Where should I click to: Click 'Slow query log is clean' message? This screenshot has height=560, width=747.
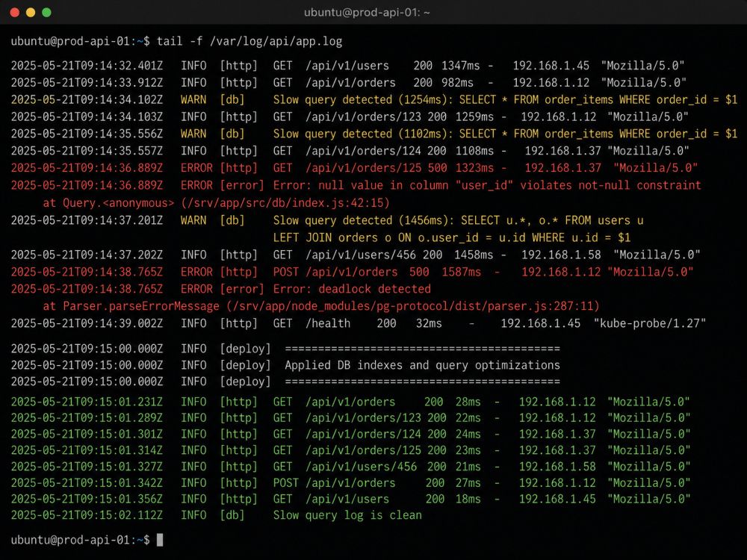347,515
